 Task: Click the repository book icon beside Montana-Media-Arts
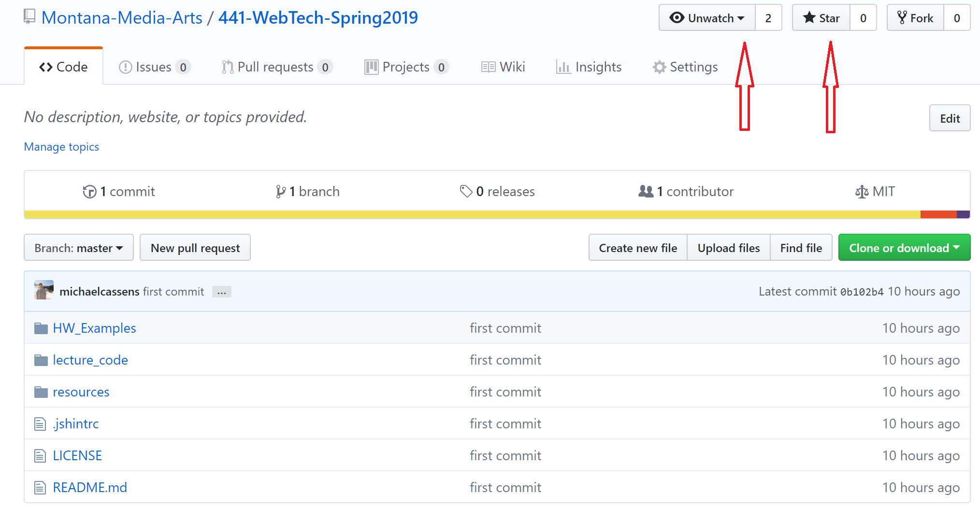coord(29,17)
